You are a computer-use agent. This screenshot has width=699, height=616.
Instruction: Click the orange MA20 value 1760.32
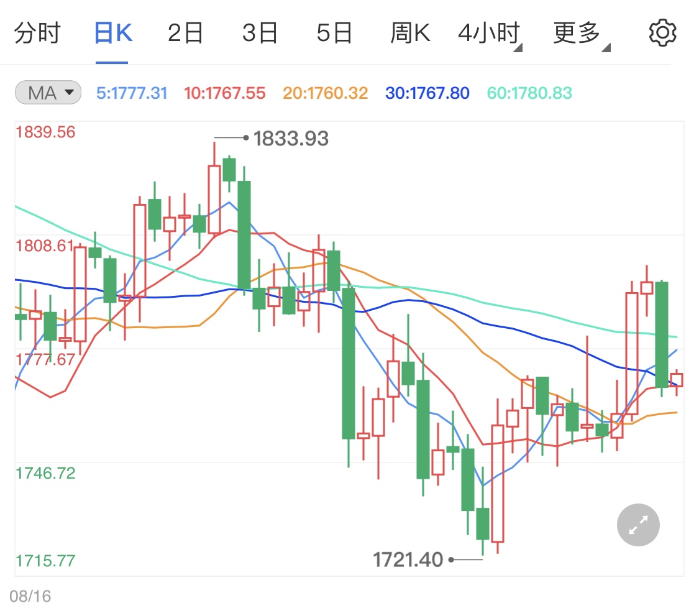tap(324, 92)
